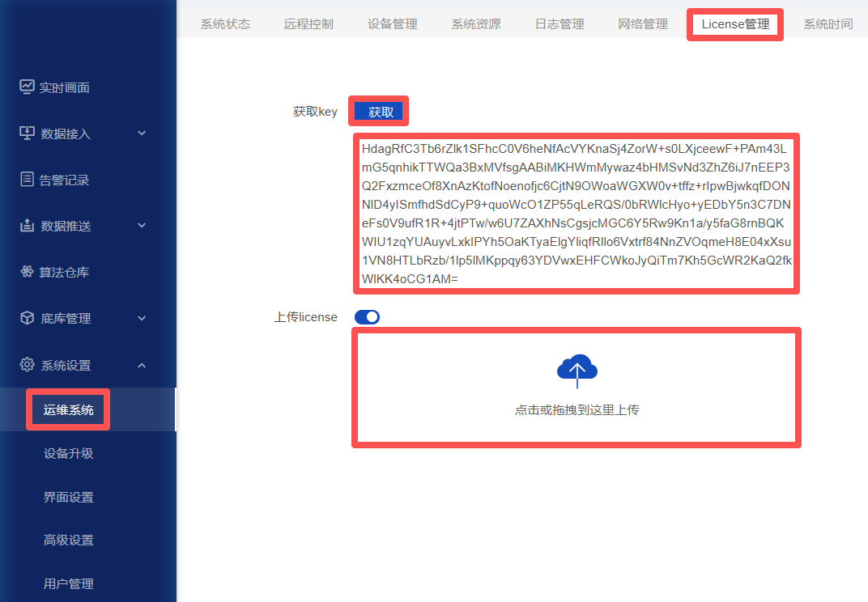868x602 pixels.
Task: Click the 告警记录 alarm record icon
Action: pyautogui.click(x=28, y=180)
